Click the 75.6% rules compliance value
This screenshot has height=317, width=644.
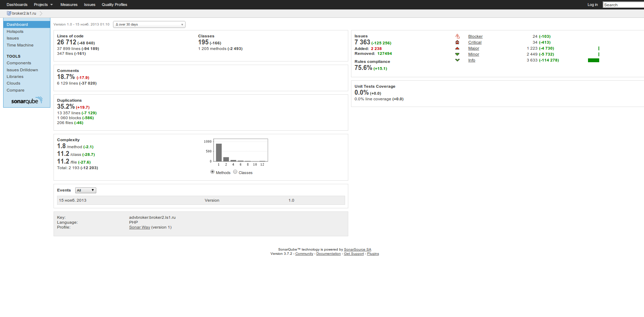click(x=363, y=68)
